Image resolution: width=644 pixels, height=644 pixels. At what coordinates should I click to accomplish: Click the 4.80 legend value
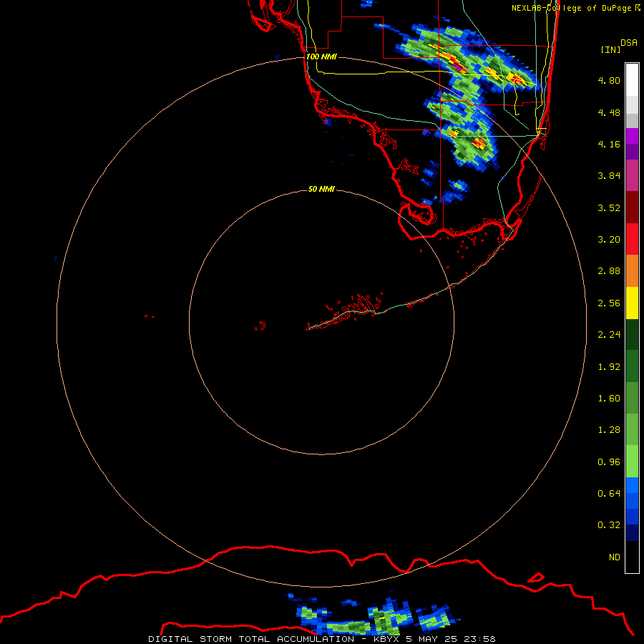click(x=609, y=80)
